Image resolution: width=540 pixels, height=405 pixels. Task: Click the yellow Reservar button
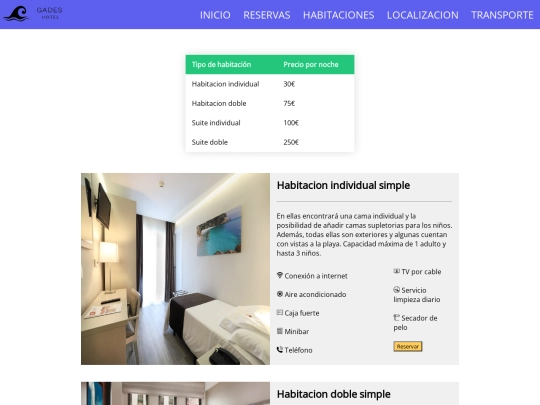[x=408, y=346]
